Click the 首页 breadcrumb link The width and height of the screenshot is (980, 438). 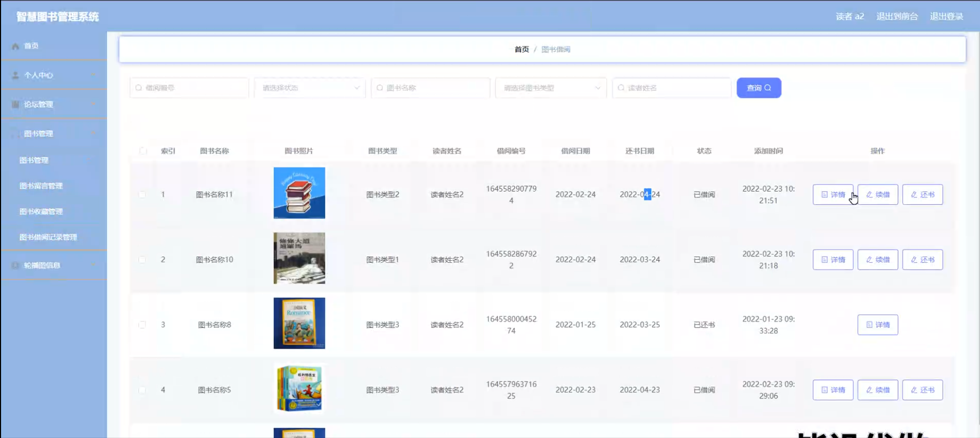pos(522,49)
